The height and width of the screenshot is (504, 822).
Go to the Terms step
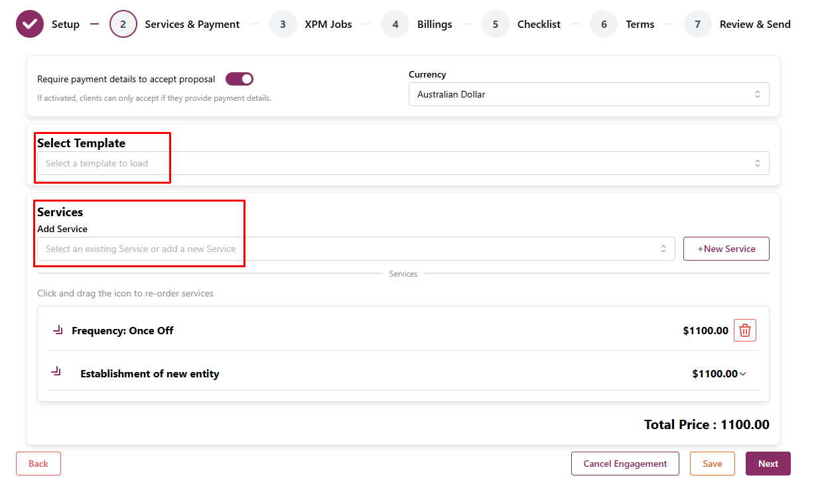coord(640,24)
